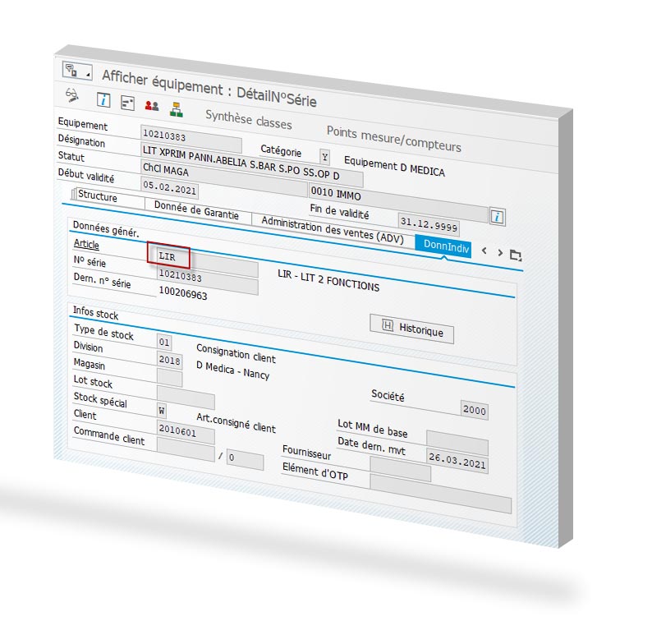
Task: Click the left arrow to show previous tabs
Action: pyautogui.click(x=484, y=251)
